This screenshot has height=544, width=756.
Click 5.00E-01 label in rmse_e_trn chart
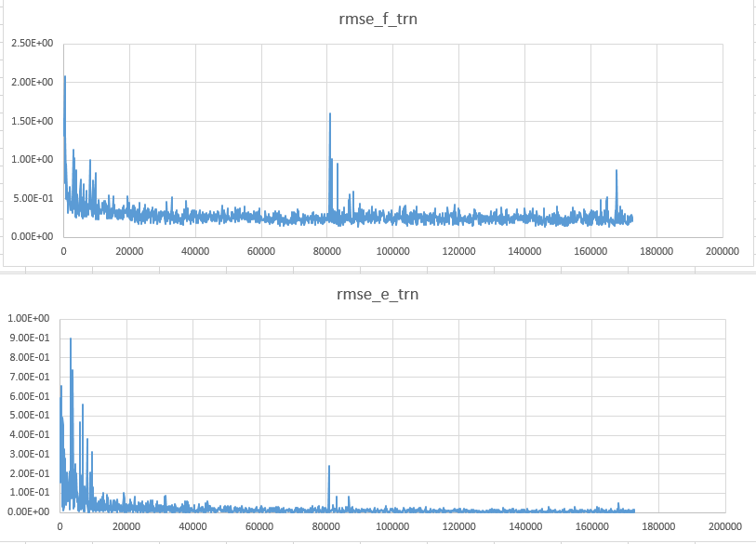pyautogui.click(x=30, y=416)
